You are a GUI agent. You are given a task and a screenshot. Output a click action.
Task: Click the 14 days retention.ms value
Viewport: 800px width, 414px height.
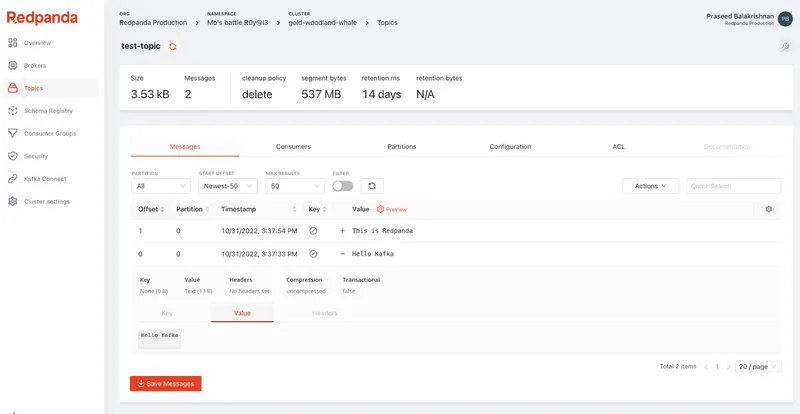click(x=382, y=94)
